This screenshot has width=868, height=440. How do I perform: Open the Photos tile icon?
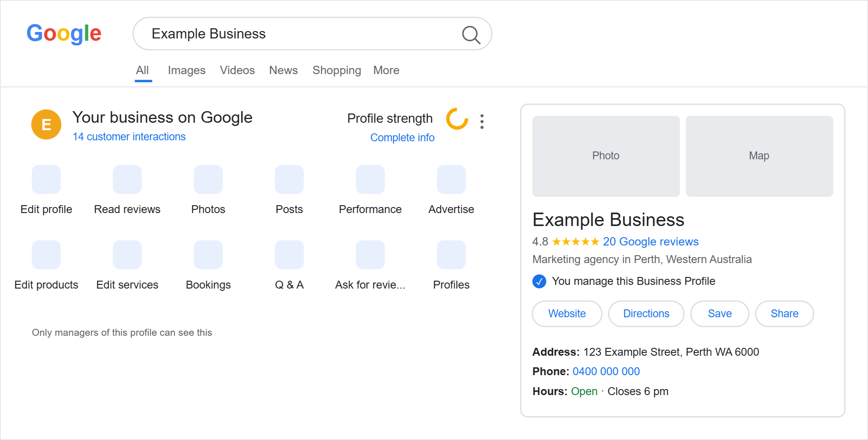(x=208, y=179)
